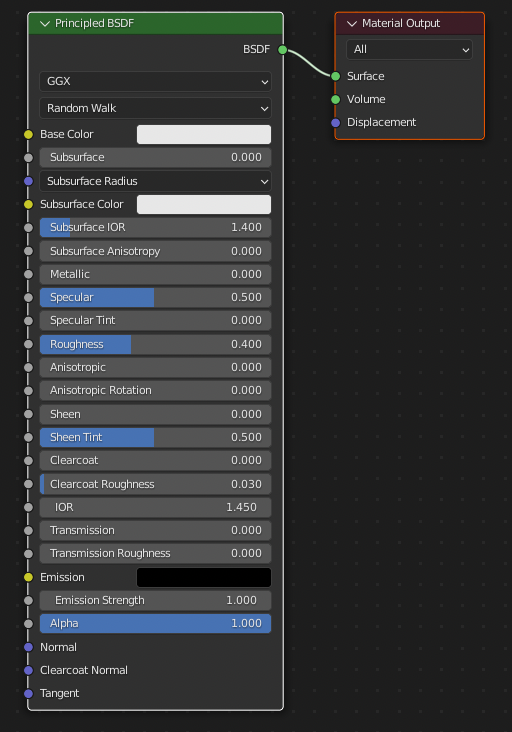Click the green BSDF output socket

coord(282,49)
